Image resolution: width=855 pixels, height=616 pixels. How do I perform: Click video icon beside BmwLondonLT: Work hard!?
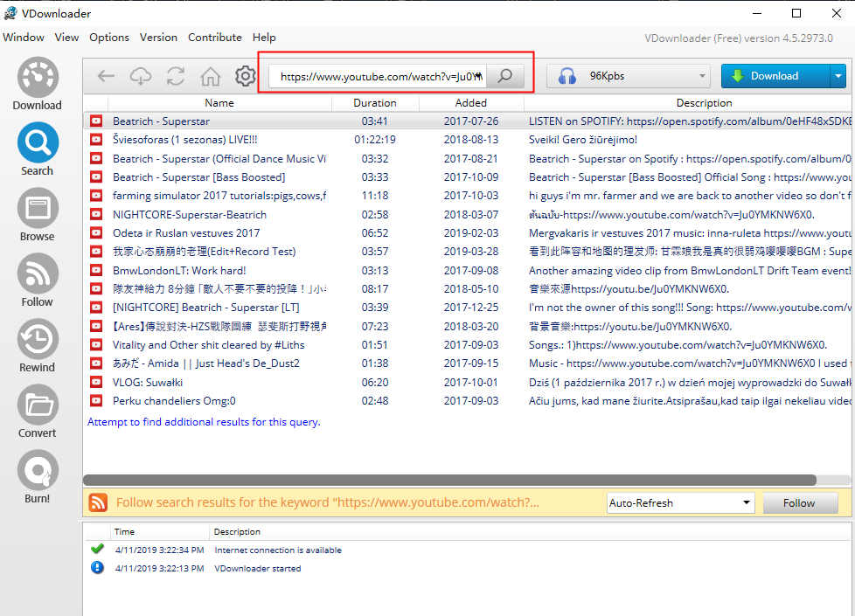[x=96, y=270]
